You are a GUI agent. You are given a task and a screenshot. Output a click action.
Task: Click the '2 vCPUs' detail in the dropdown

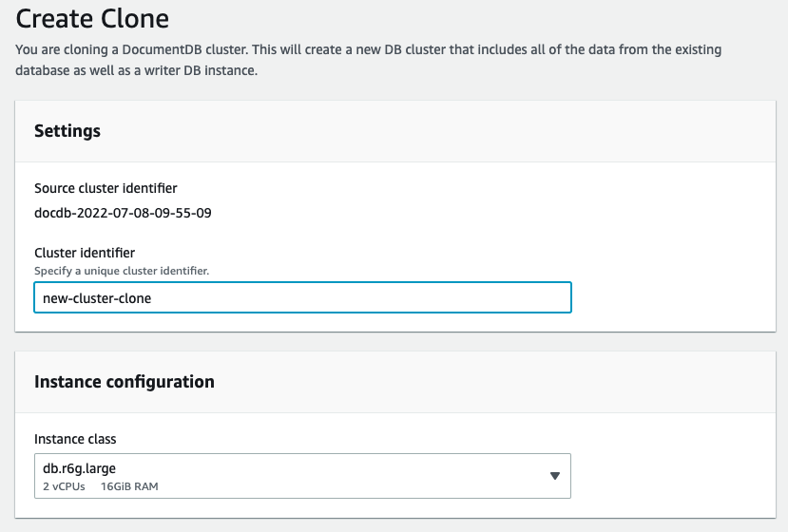pos(64,486)
